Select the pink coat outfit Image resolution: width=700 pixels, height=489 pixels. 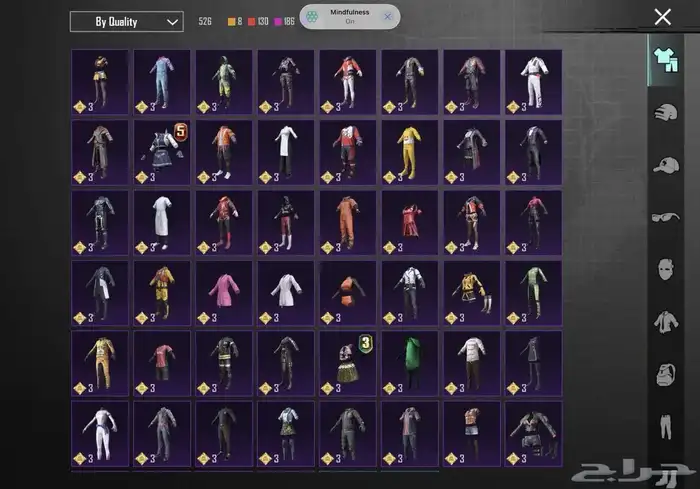click(x=223, y=292)
